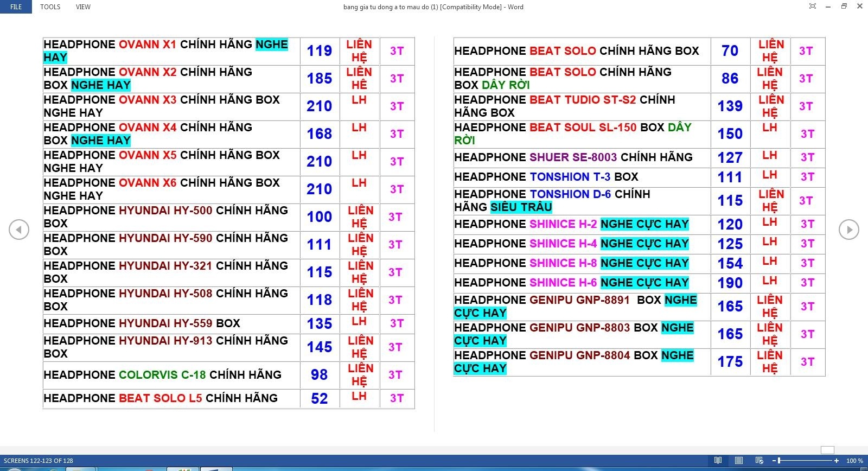Select the price 150 cell
This screenshot has width=868, height=471.
pos(730,134)
